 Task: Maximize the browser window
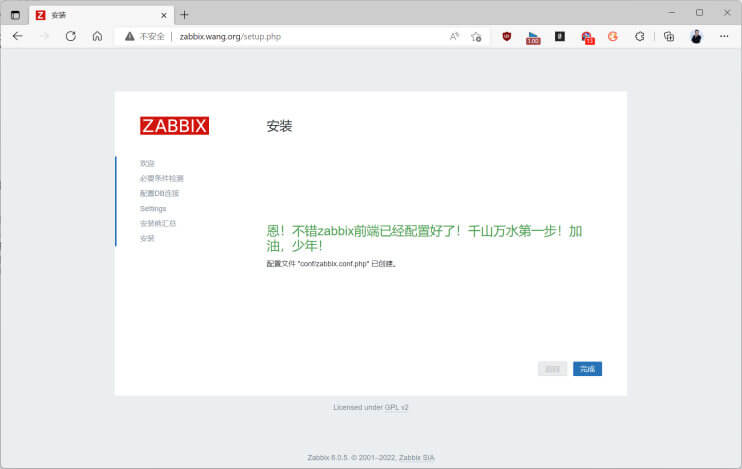tap(699, 13)
